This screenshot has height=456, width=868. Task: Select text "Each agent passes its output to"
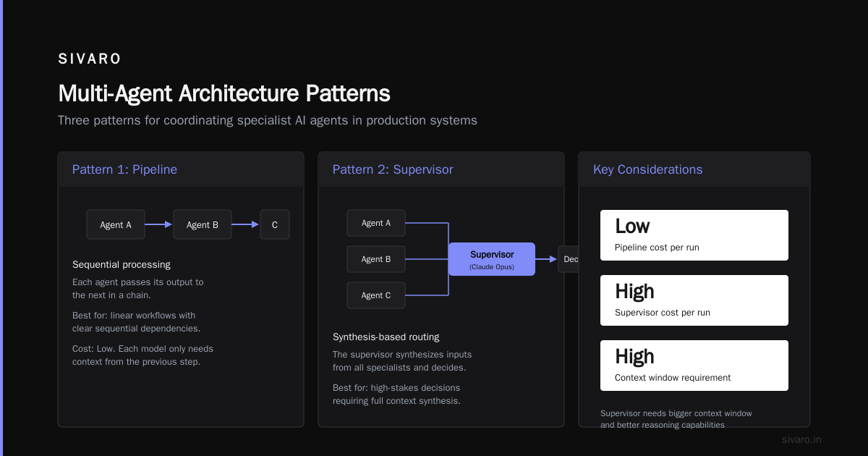point(138,282)
